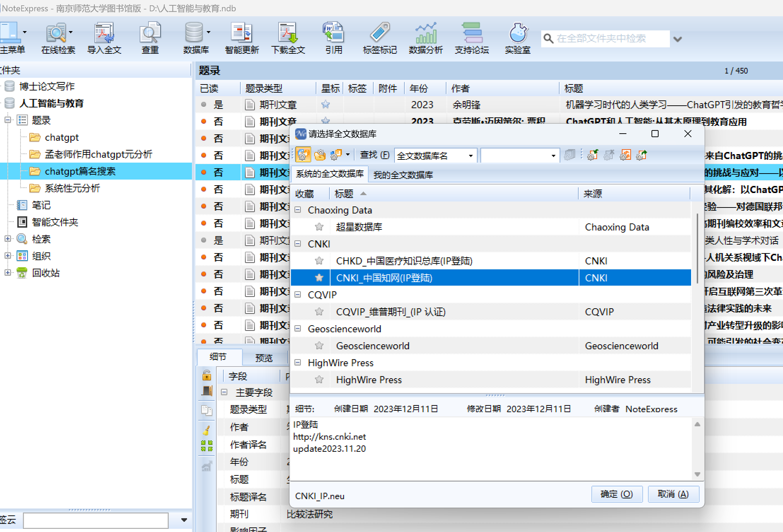Open the 查重 duplicate check tool
This screenshot has width=783, height=532.
(150, 39)
